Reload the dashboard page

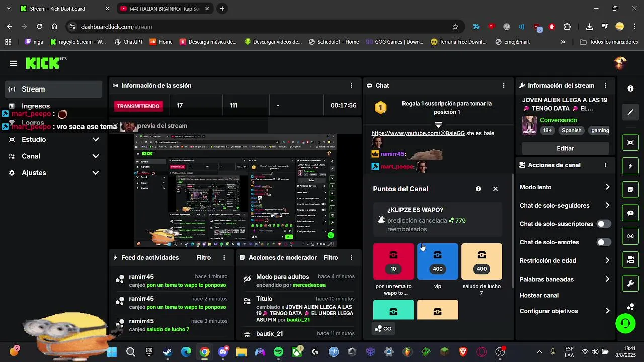(x=40, y=27)
